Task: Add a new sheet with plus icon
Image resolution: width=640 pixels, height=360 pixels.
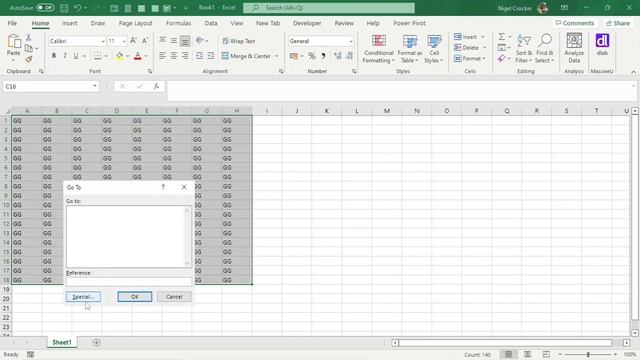Action: tap(96, 342)
